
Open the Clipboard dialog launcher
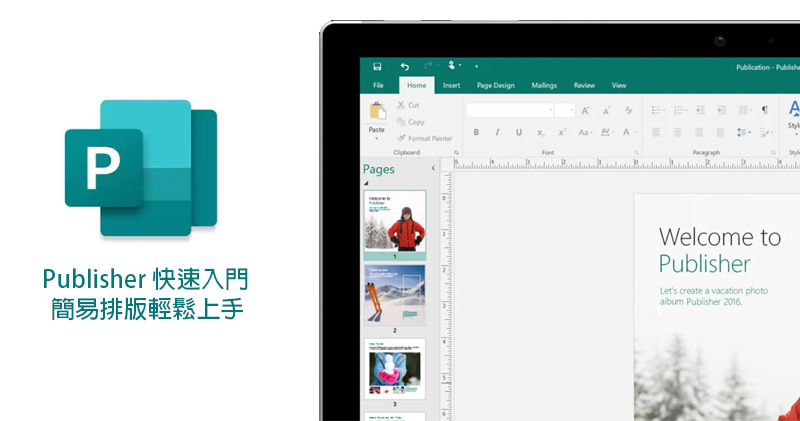[x=456, y=153]
